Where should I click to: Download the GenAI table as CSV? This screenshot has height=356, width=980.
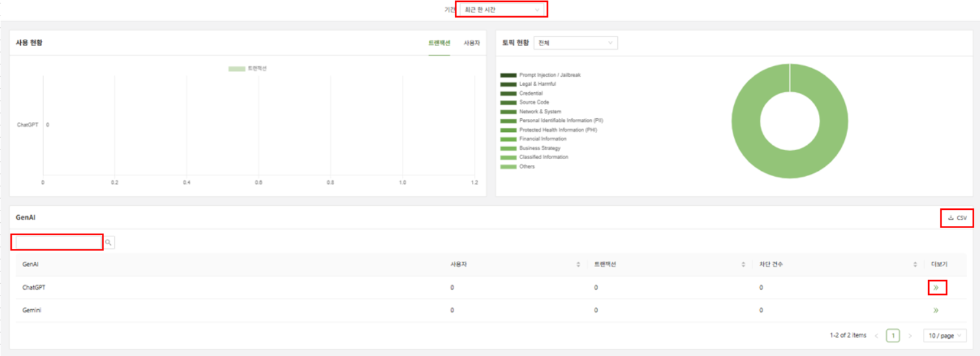pos(957,218)
